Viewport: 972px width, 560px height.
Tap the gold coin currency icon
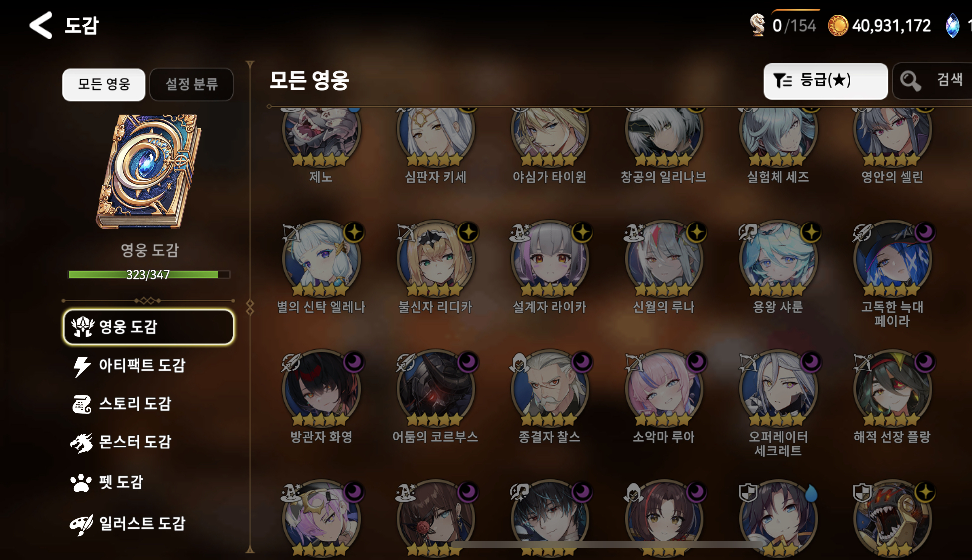(x=838, y=25)
